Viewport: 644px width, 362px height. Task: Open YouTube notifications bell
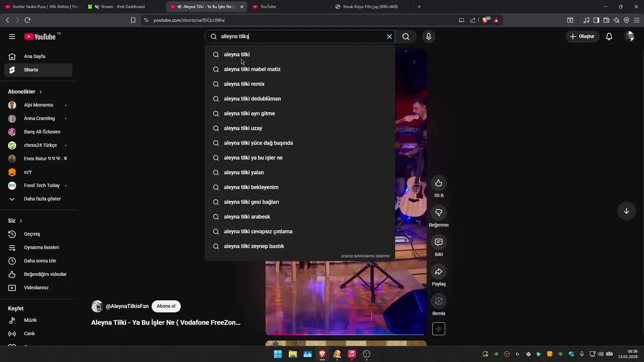pyautogui.click(x=609, y=36)
